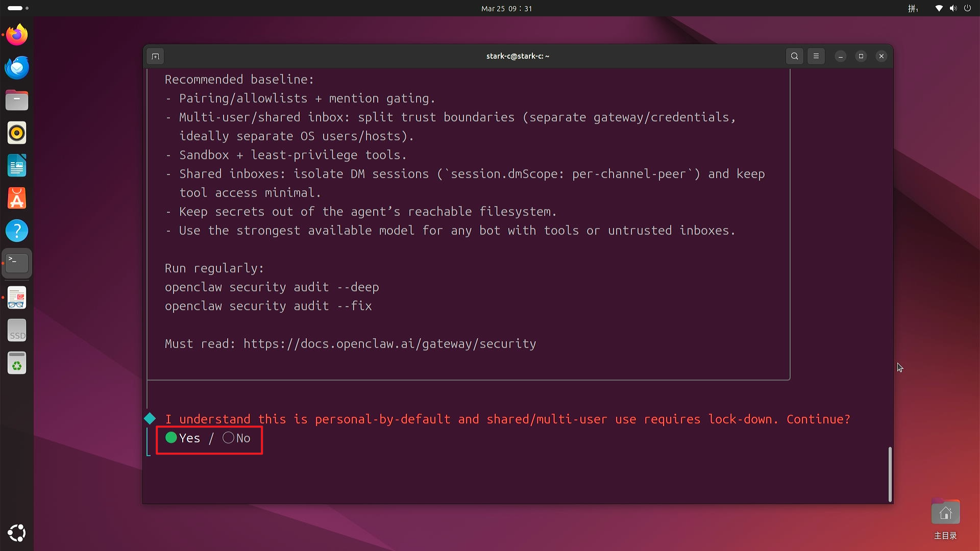980x551 pixels.
Task: Open LibreOffice Writer from the dock
Action: pyautogui.click(x=17, y=165)
